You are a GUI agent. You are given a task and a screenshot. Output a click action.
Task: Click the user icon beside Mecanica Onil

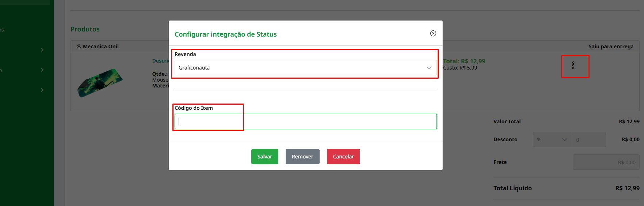coord(79,46)
